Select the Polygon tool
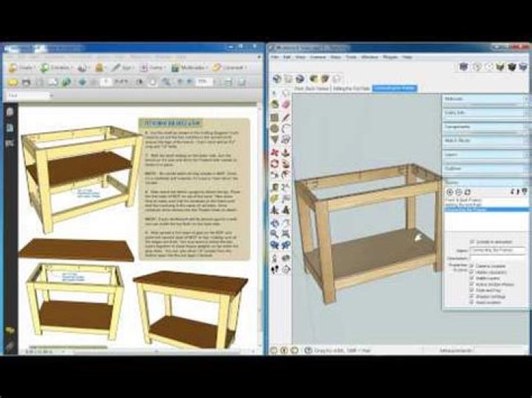The image size is (532, 398). click(274, 140)
